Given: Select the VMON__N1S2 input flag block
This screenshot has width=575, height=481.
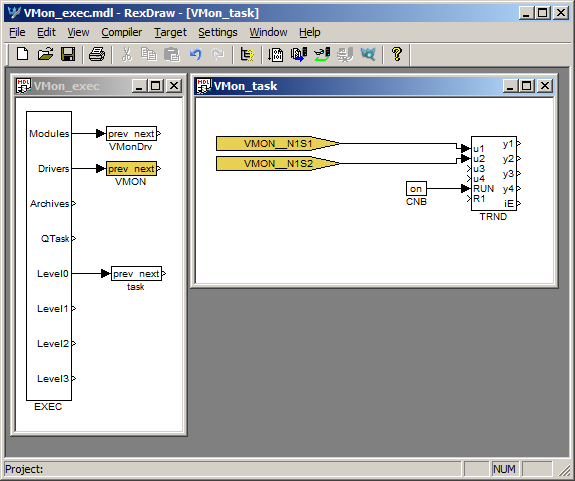Looking at the screenshot, I should click(277, 163).
